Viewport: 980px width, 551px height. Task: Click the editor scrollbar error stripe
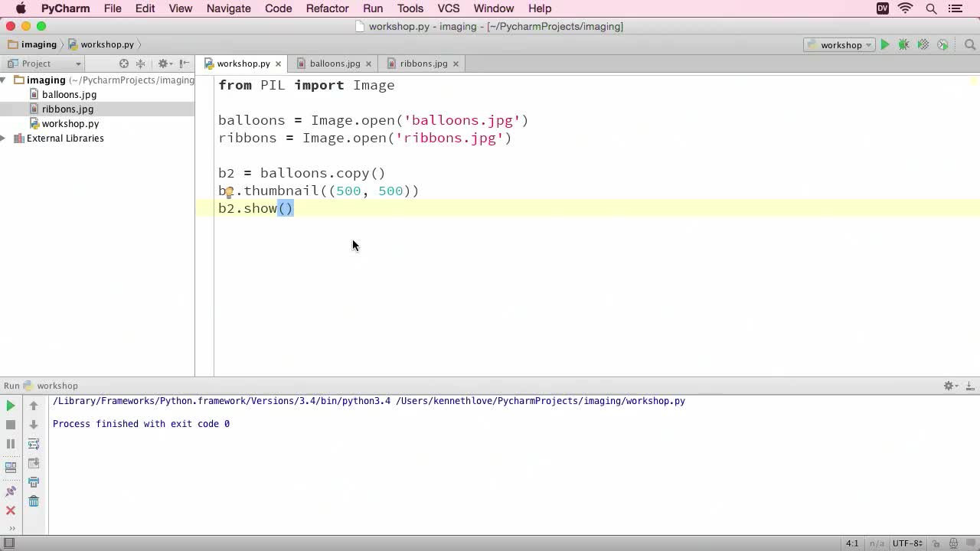(975, 80)
